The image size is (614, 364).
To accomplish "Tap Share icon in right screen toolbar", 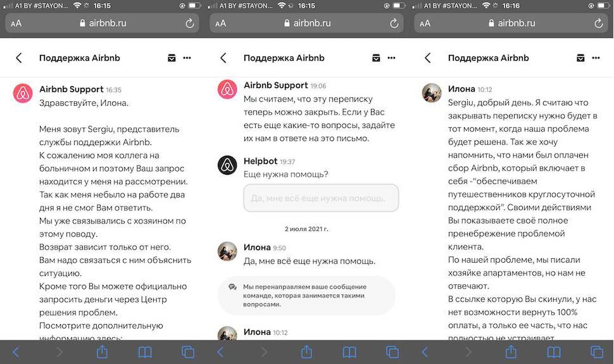I will pyautogui.click(x=511, y=351).
